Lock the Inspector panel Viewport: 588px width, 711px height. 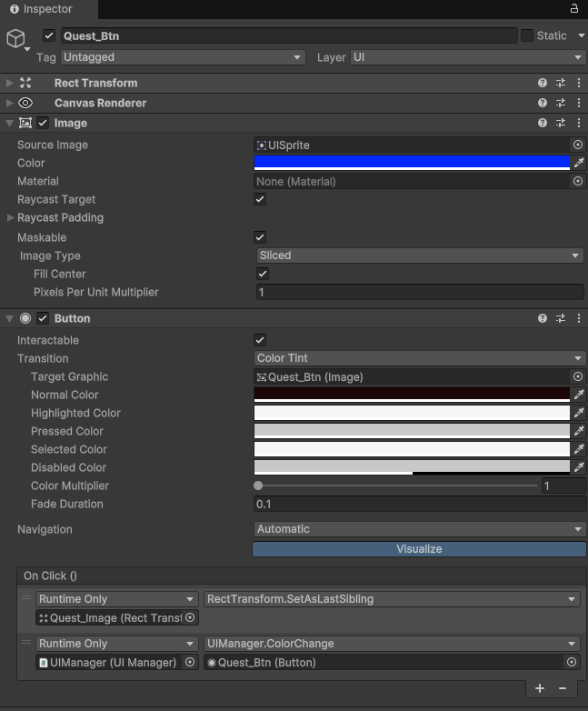coord(574,8)
